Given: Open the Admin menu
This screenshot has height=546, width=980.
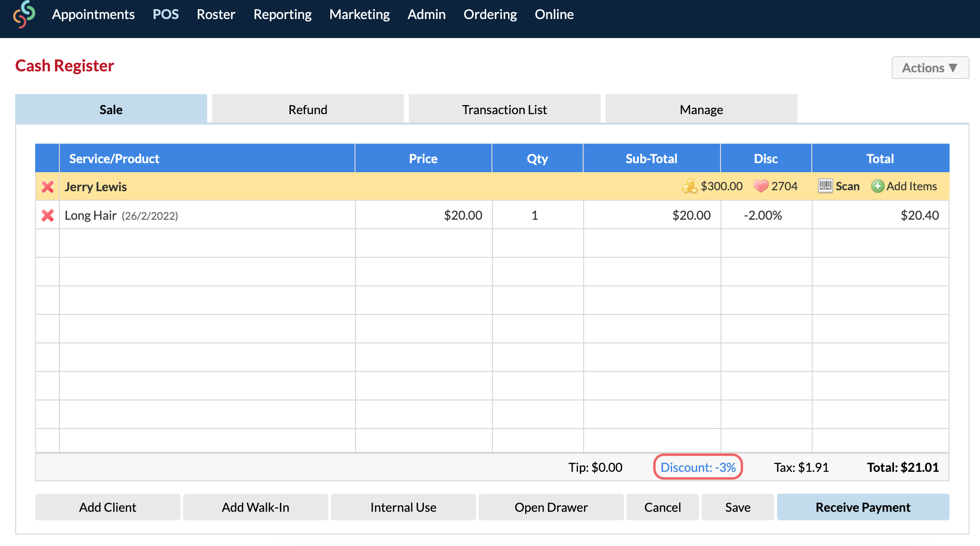Looking at the screenshot, I should (x=426, y=14).
